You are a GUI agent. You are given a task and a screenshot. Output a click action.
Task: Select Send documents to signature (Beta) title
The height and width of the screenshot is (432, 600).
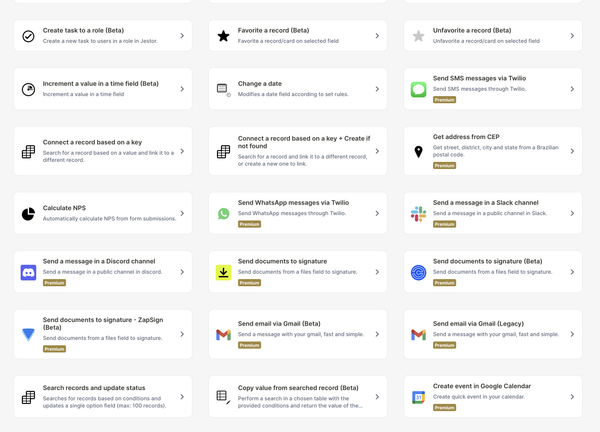(488, 261)
